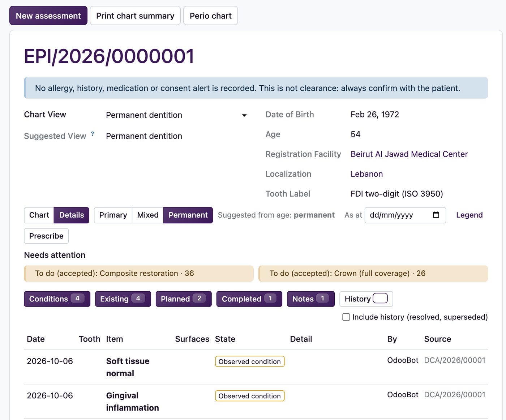The height and width of the screenshot is (420, 506).
Task: Show the Suggested View help tooltip
Action: pyautogui.click(x=93, y=134)
